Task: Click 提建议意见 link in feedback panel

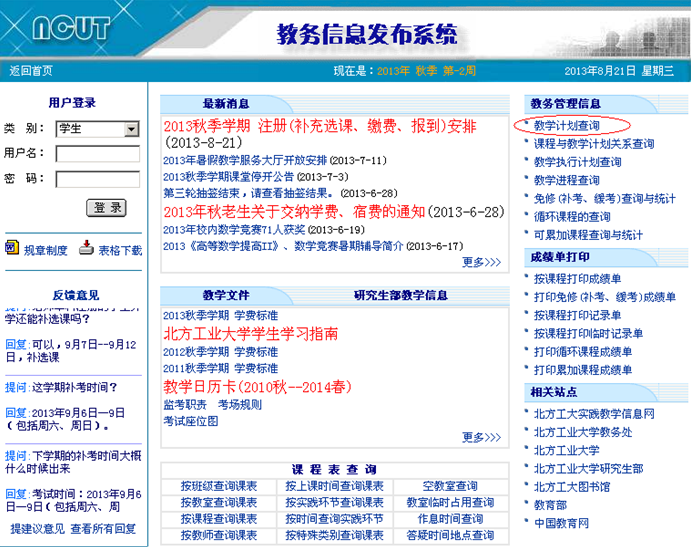Action: tap(38, 528)
